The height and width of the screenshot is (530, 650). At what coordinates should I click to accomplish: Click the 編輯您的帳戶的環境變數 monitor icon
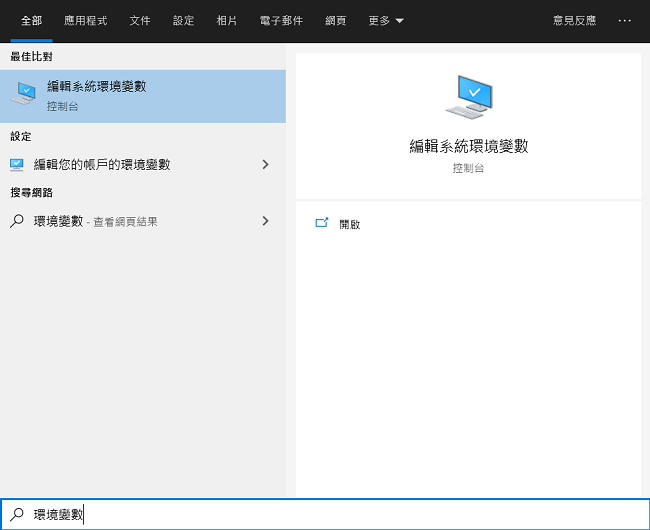[17, 165]
